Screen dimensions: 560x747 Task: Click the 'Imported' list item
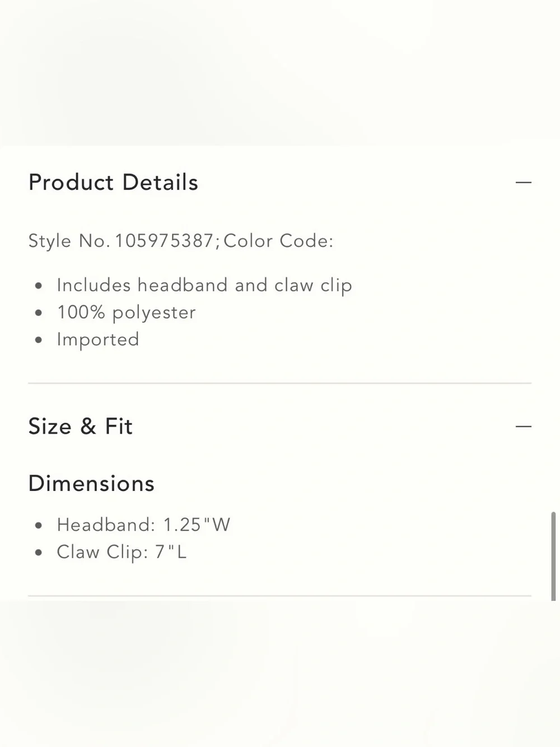tap(98, 340)
